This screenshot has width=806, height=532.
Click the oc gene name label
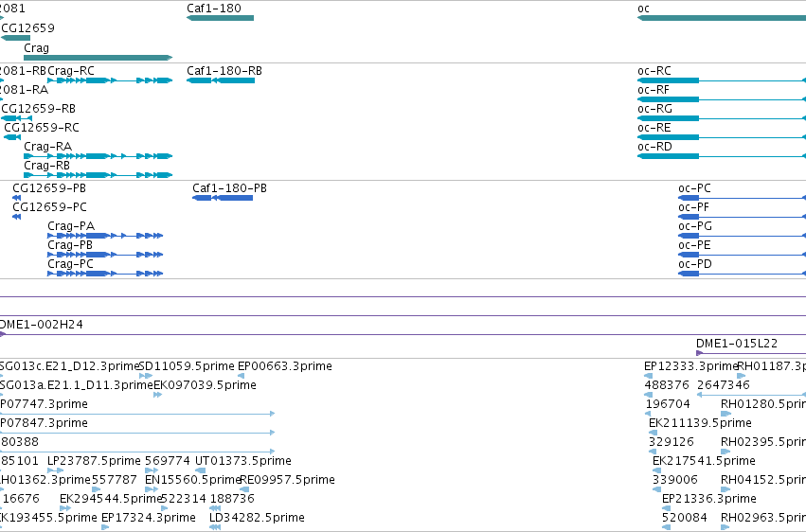point(643,9)
